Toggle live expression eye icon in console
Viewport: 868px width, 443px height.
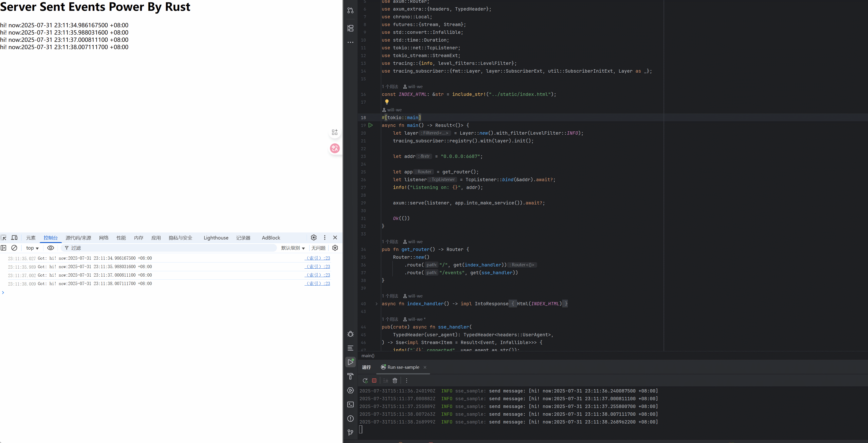(x=51, y=248)
